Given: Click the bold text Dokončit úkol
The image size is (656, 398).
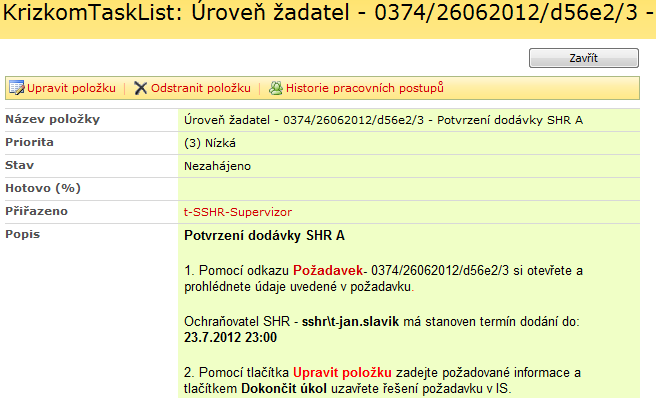Looking at the screenshot, I should (284, 388).
